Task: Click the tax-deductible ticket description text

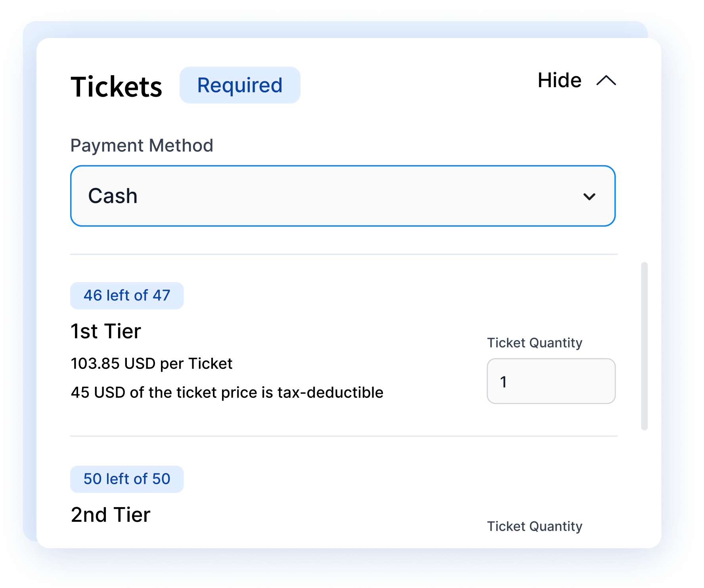Action: 227,393
